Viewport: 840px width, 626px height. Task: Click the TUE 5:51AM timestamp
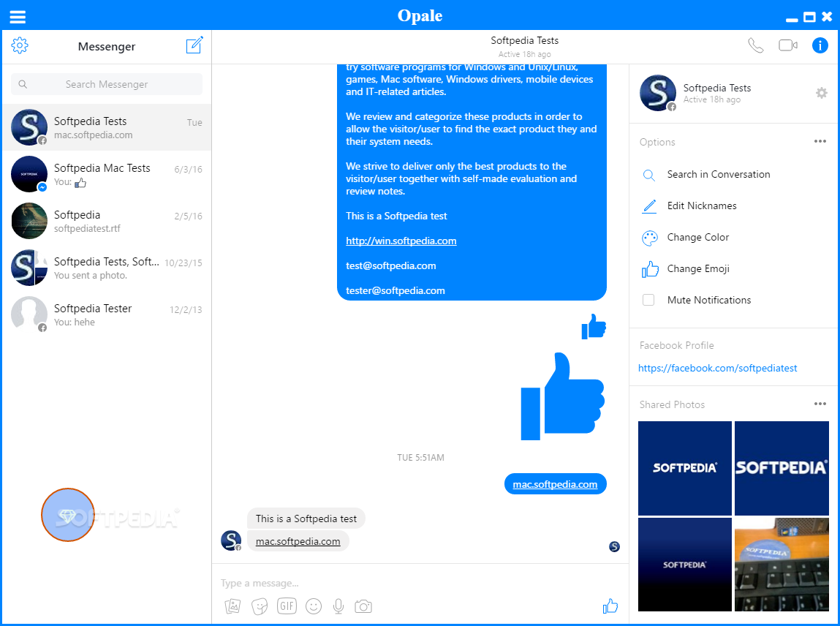coord(420,458)
